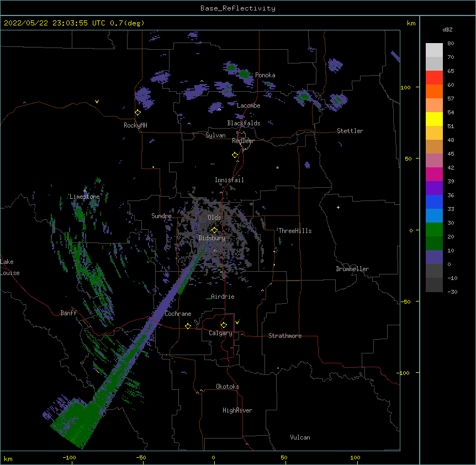Screen dimensions: 476x465
Task: Click the Strathmore label
Action: pyautogui.click(x=285, y=336)
